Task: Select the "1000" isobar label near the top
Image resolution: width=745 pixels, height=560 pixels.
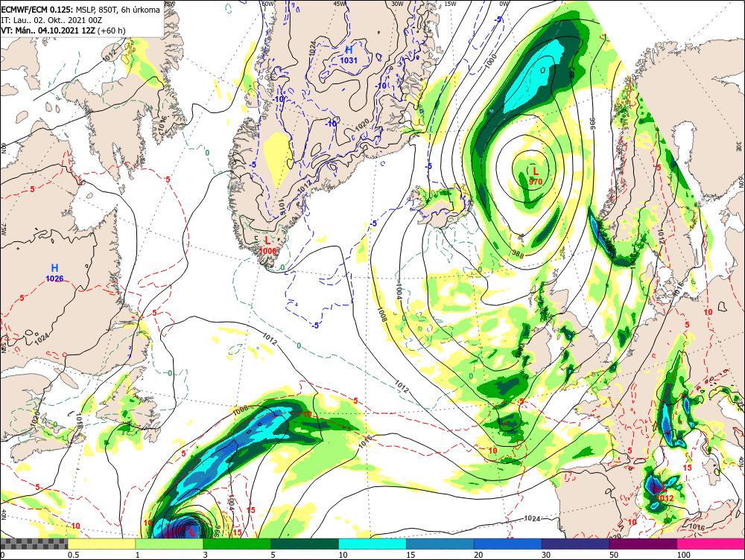Action: point(491,63)
